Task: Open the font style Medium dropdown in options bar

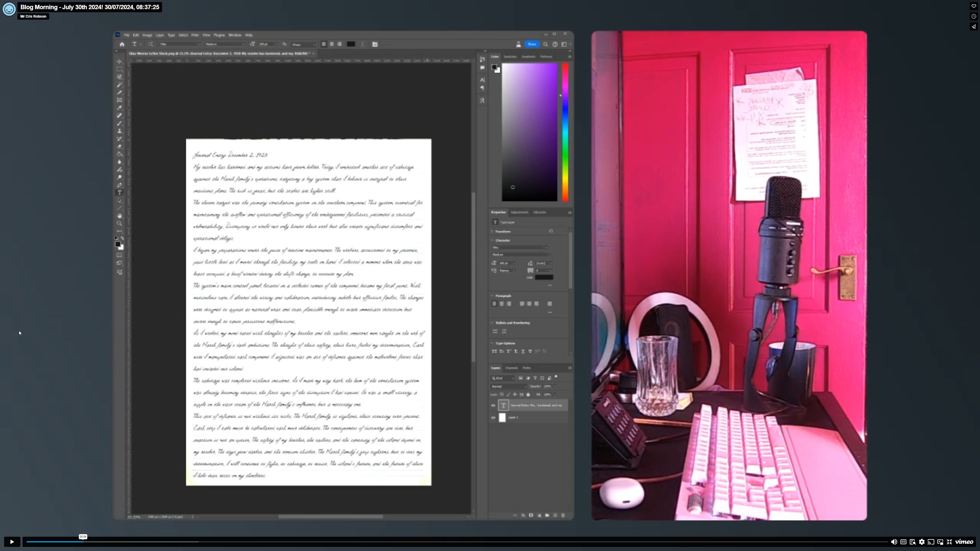Action: tap(225, 44)
